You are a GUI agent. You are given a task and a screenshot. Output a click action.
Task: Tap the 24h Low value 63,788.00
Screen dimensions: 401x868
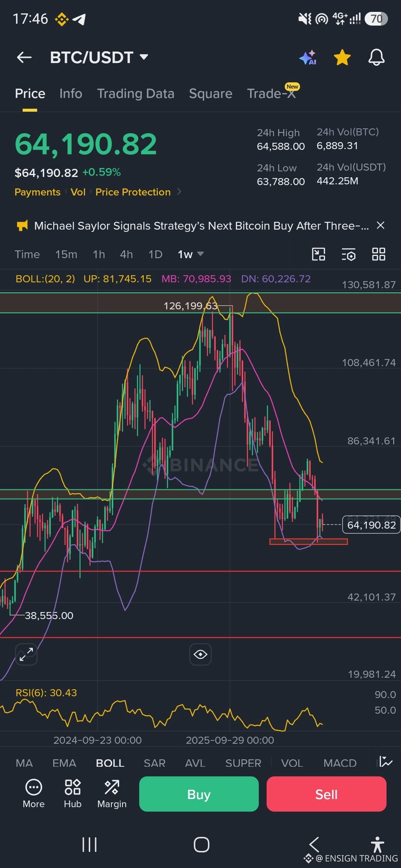(281, 182)
